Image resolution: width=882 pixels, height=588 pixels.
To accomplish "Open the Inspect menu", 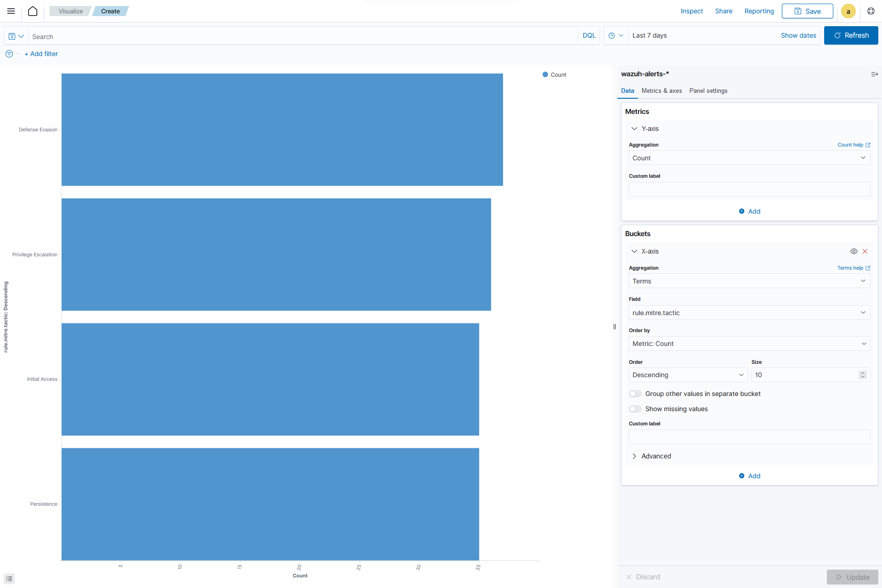I will pos(692,11).
